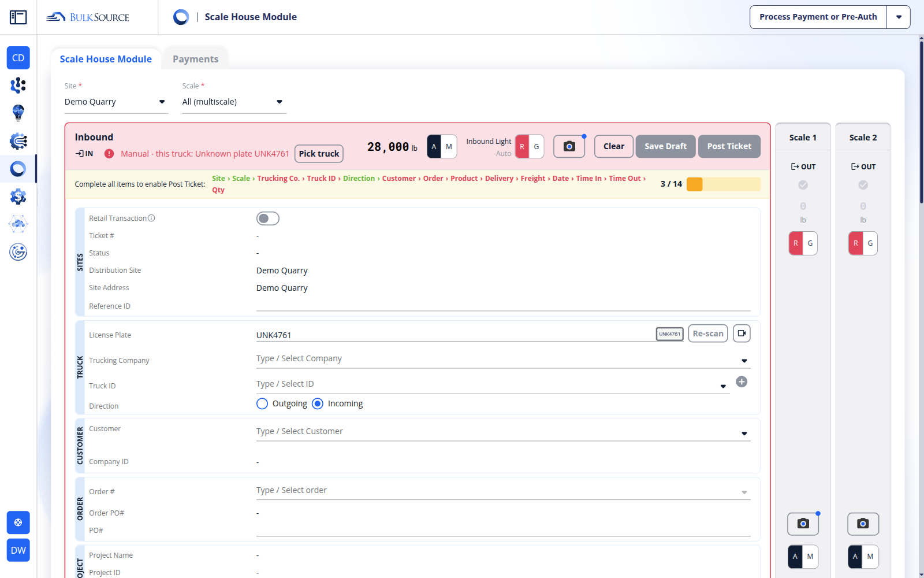924x578 pixels.
Task: Open the Process Payment arrow dropdown
Action: pos(899,17)
